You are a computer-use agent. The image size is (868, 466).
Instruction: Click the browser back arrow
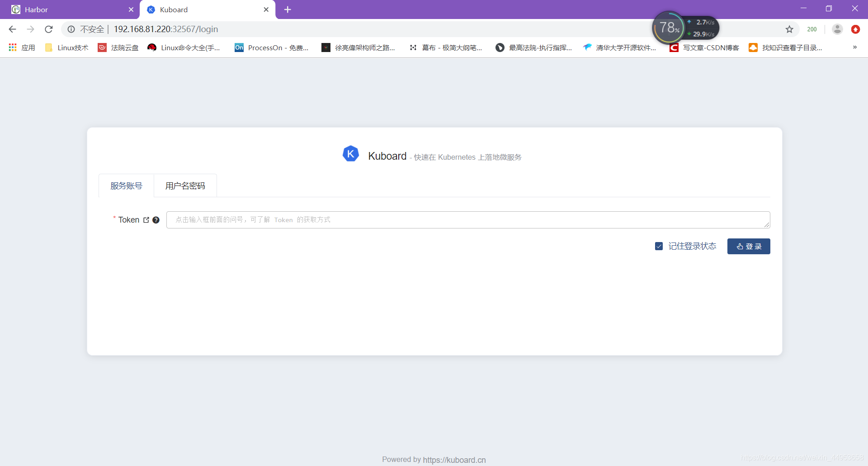12,29
